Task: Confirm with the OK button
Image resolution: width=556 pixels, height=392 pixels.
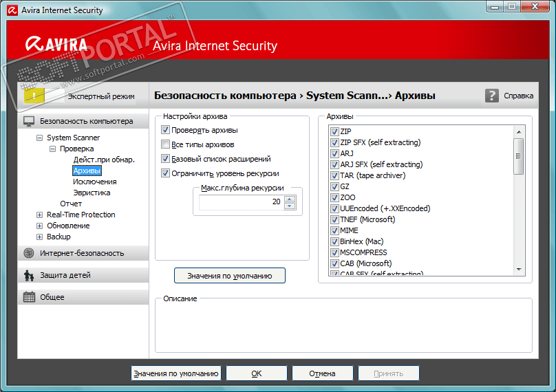Action: (x=257, y=373)
